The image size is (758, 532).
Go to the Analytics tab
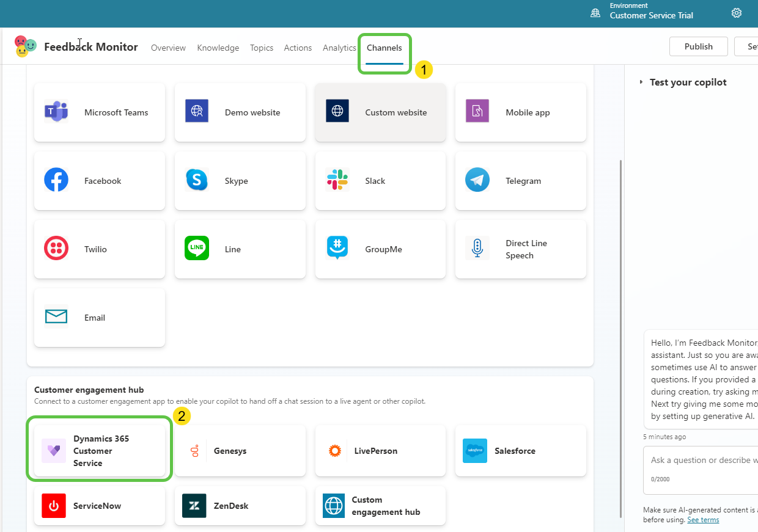[x=339, y=48]
